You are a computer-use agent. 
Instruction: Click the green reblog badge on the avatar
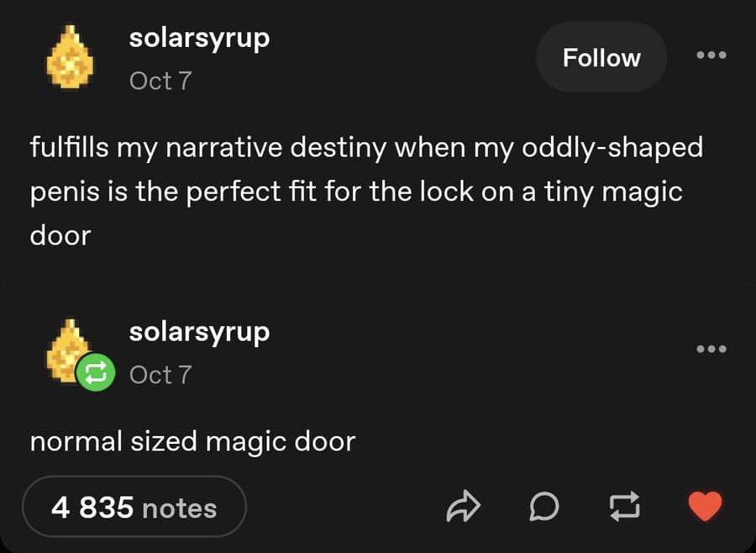[x=96, y=371]
